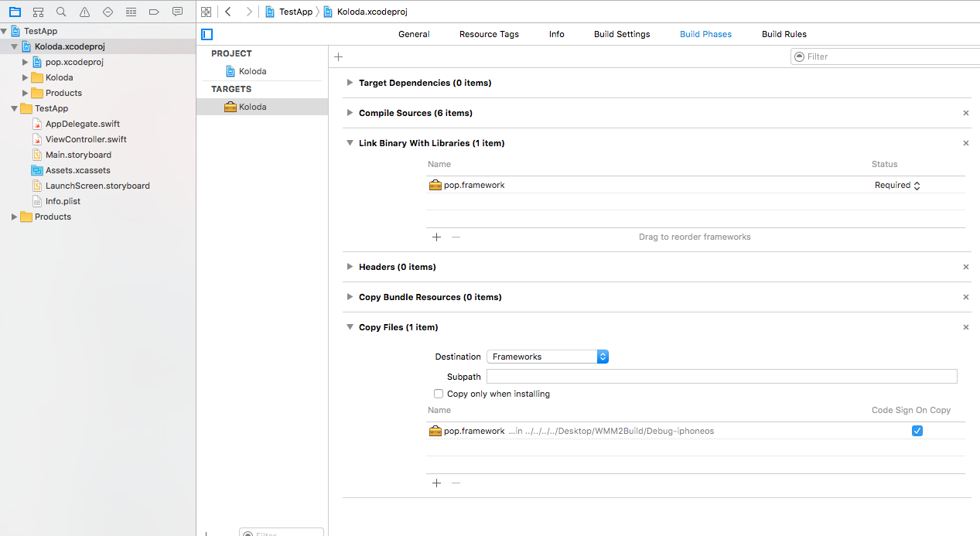
Task: Switch to the General tab
Action: [x=414, y=34]
